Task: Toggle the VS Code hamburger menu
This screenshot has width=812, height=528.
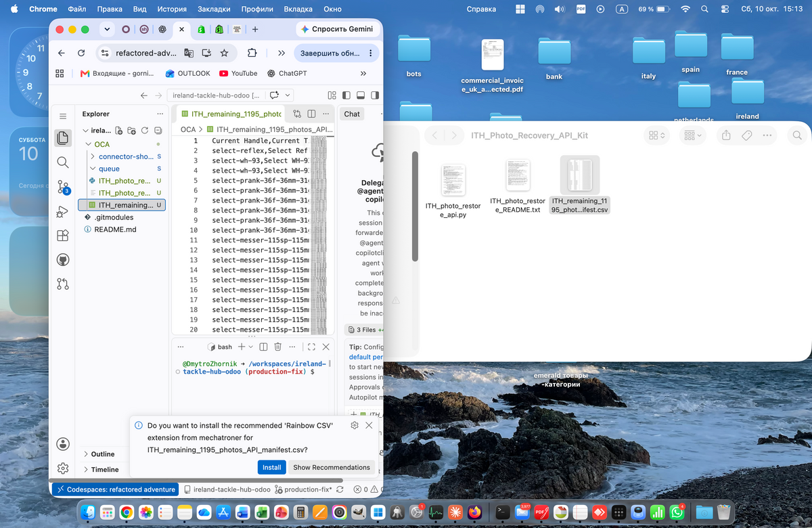Action: pyautogui.click(x=63, y=116)
